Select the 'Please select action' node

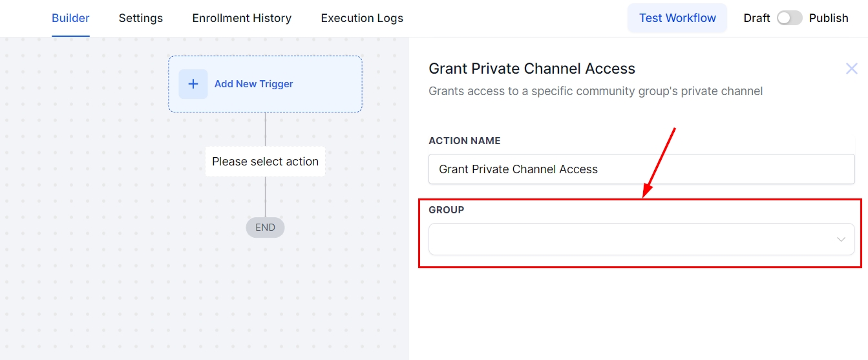click(x=265, y=162)
